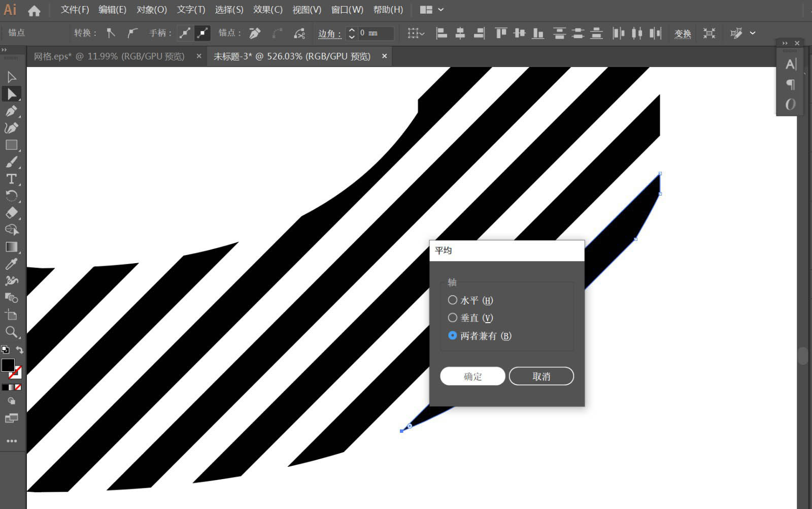This screenshot has height=509, width=812.
Task: Toggle show handles for multiple anchors
Action: (185, 34)
